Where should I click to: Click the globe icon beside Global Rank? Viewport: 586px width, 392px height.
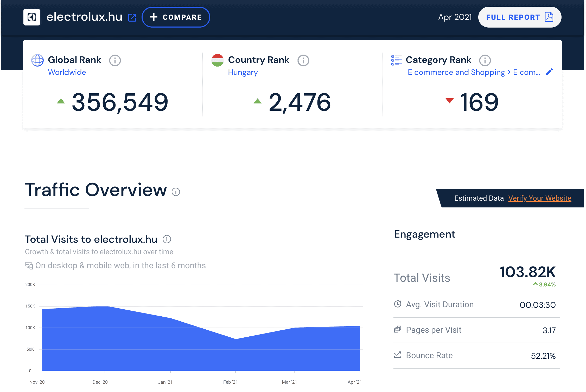coord(37,60)
